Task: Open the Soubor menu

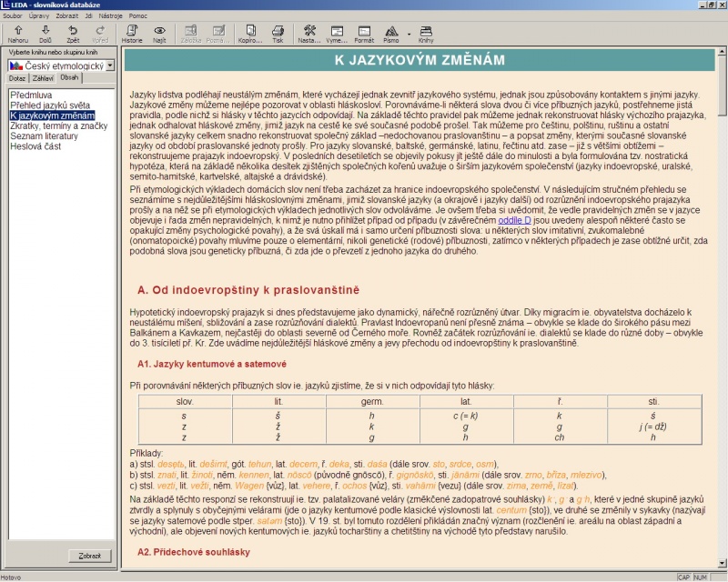Action: tap(13, 15)
